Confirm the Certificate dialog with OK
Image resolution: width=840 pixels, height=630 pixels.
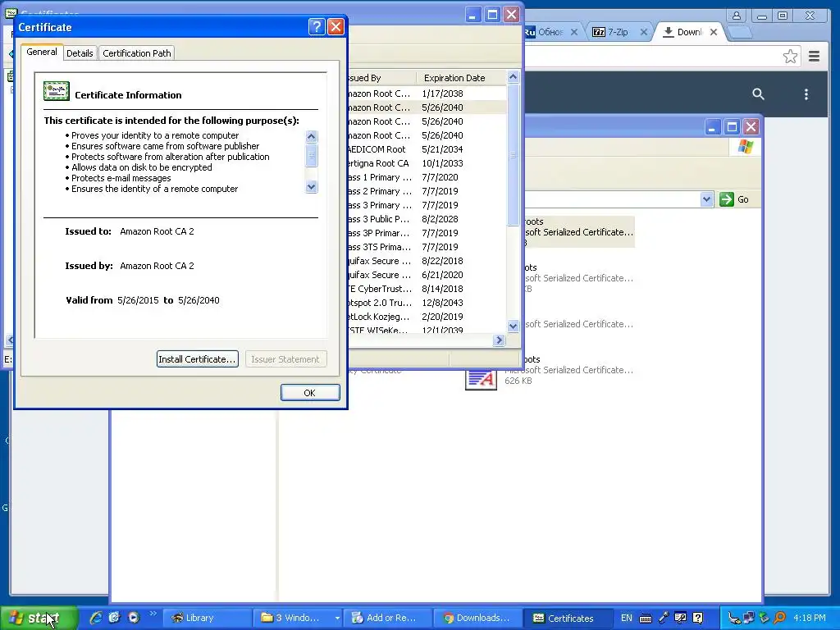pyautogui.click(x=309, y=393)
